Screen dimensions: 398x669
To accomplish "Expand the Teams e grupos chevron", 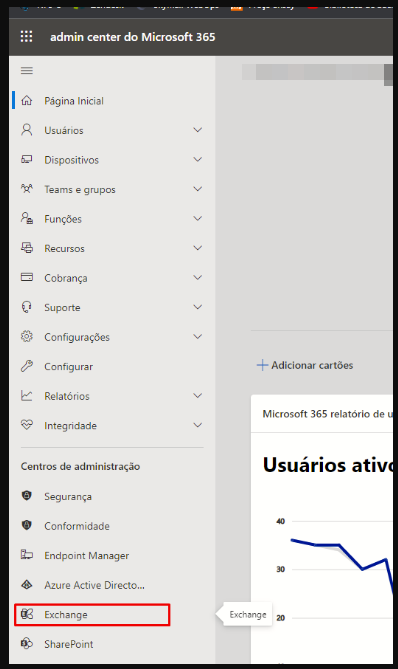I will (198, 189).
